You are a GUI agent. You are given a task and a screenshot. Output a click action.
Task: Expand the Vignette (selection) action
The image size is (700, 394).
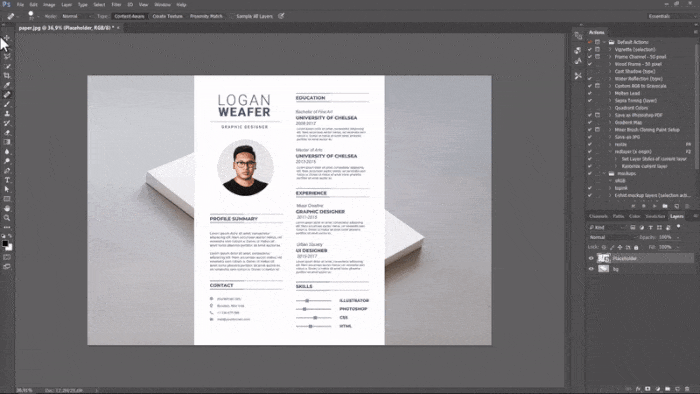click(610, 50)
